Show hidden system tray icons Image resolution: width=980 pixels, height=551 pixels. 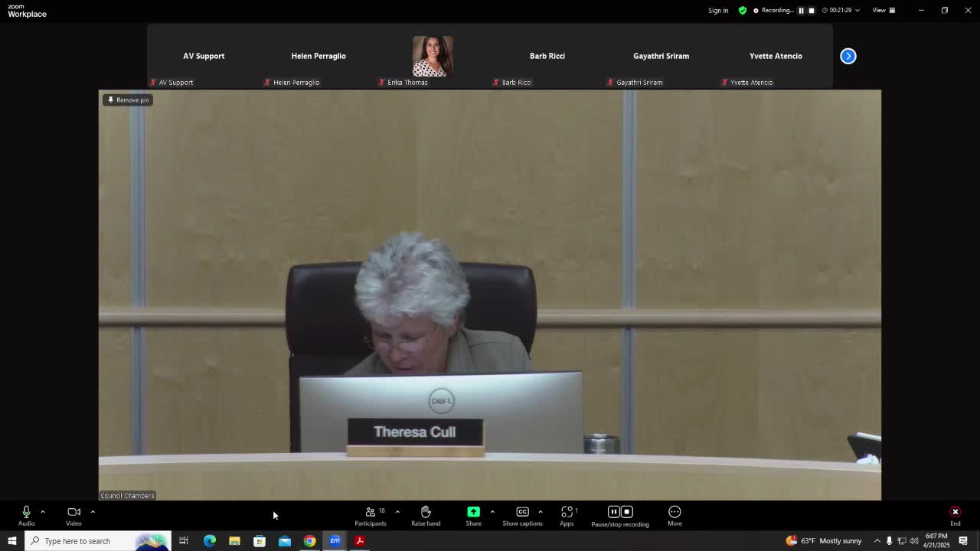[877, 541]
